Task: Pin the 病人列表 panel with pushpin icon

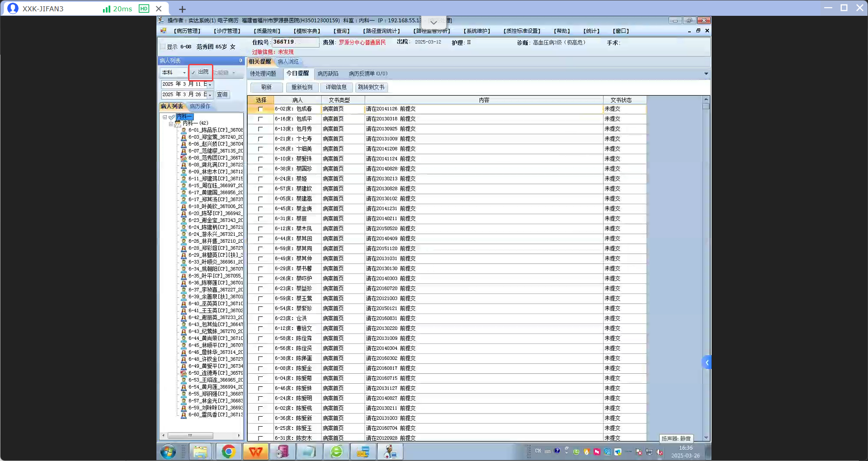Action: pyautogui.click(x=241, y=61)
